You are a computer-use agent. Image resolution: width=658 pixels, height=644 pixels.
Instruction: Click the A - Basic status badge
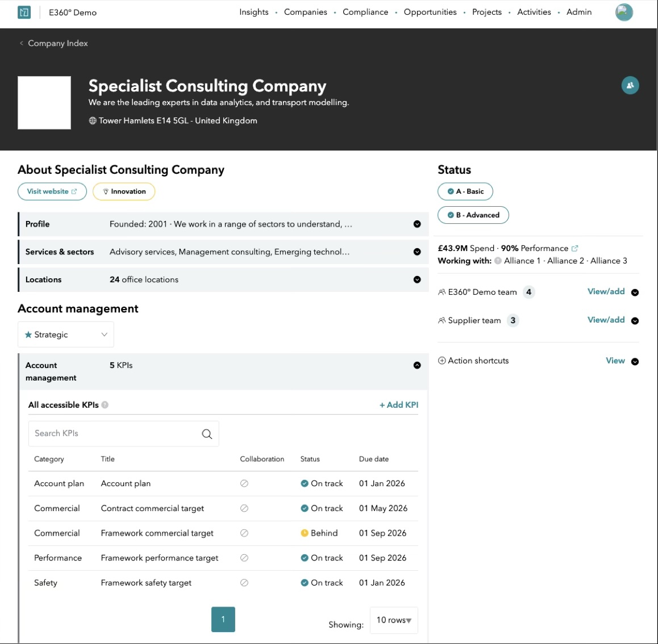tap(465, 191)
